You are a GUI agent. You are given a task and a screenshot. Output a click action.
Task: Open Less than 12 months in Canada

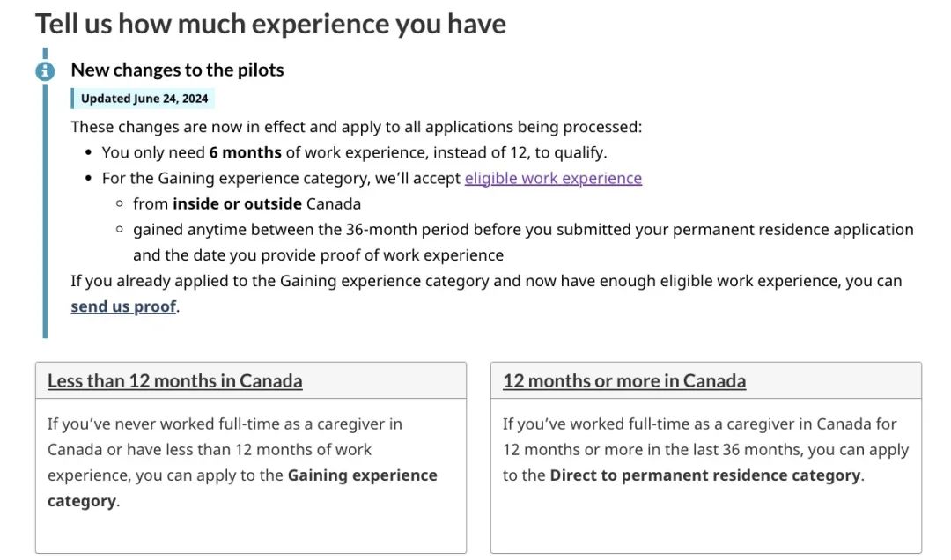(x=174, y=381)
